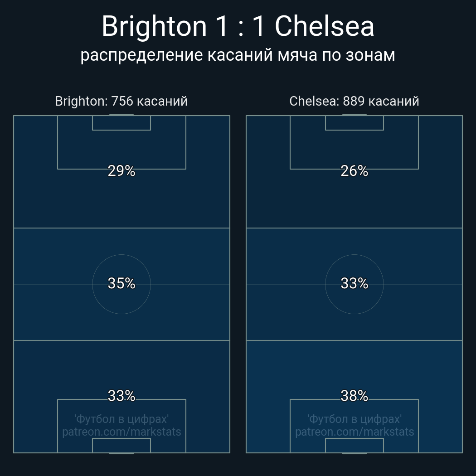Click 'Футбол в цифрах' watermark on Chelsea pitch
This screenshot has width=476, height=476.
pos(355,419)
